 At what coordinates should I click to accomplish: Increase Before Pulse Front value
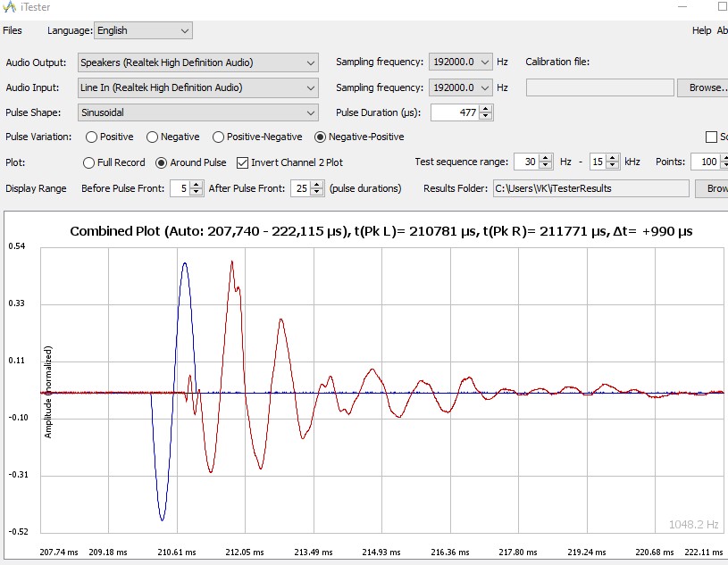pyautogui.click(x=197, y=185)
